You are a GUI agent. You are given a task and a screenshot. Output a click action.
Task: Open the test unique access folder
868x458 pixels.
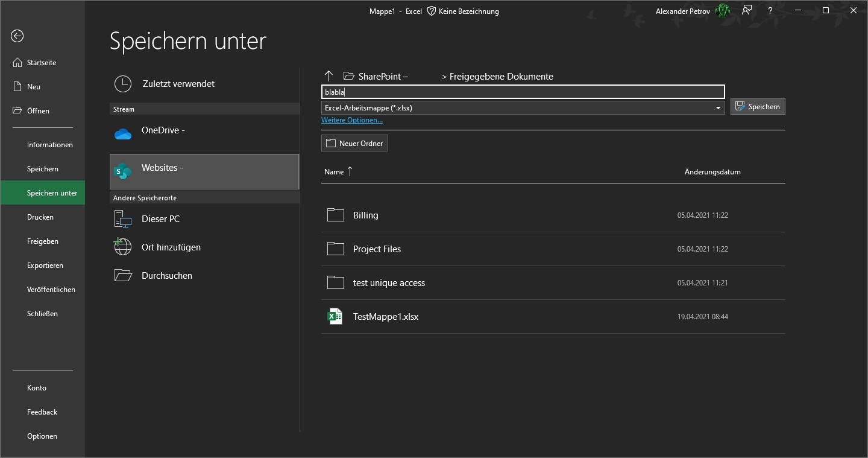click(553, 283)
